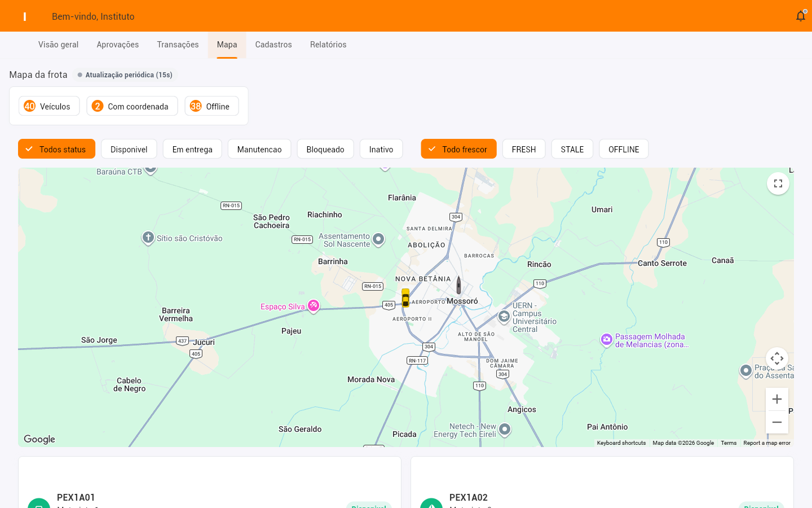Click the Netech New Energy pin
This screenshot has height=508, width=812.
505,430
